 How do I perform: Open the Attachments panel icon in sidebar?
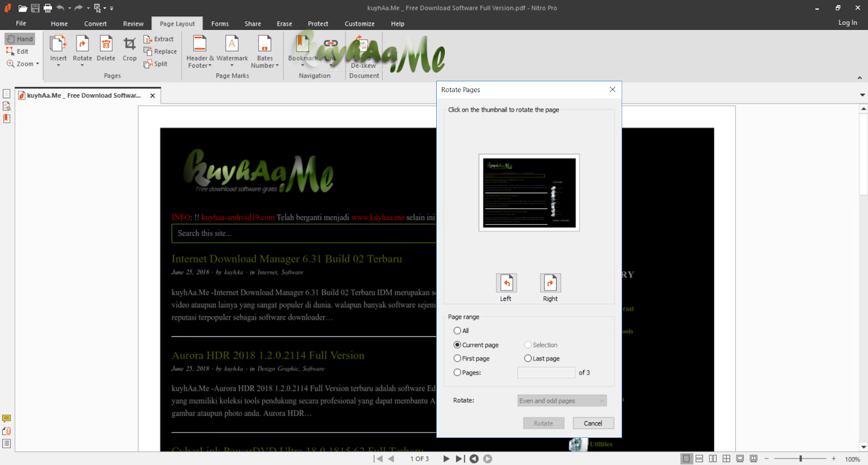coord(7,431)
